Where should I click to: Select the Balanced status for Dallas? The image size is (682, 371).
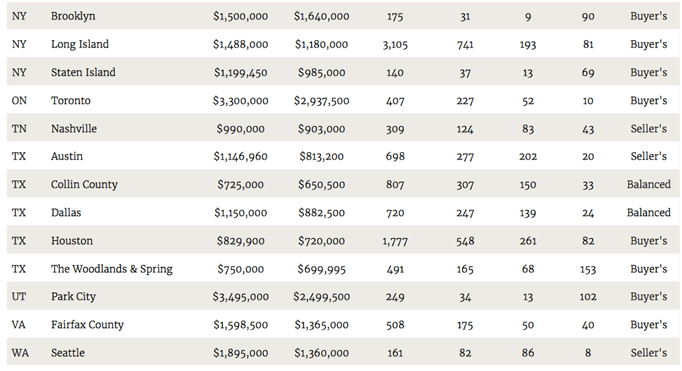649,213
